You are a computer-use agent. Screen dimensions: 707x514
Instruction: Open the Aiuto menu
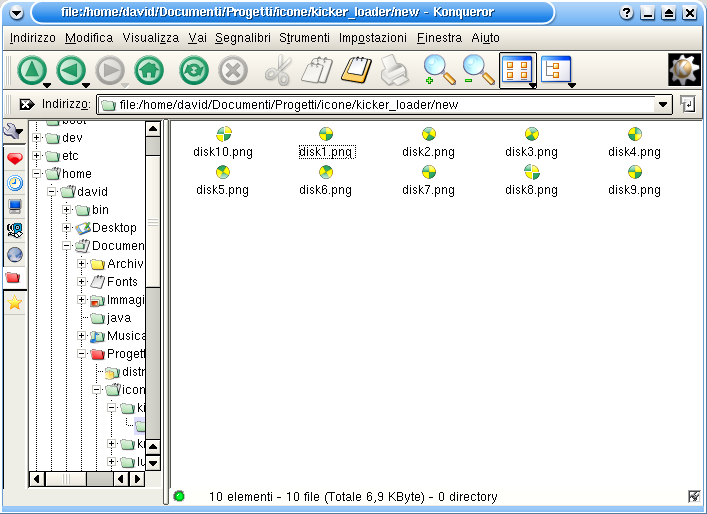485,38
